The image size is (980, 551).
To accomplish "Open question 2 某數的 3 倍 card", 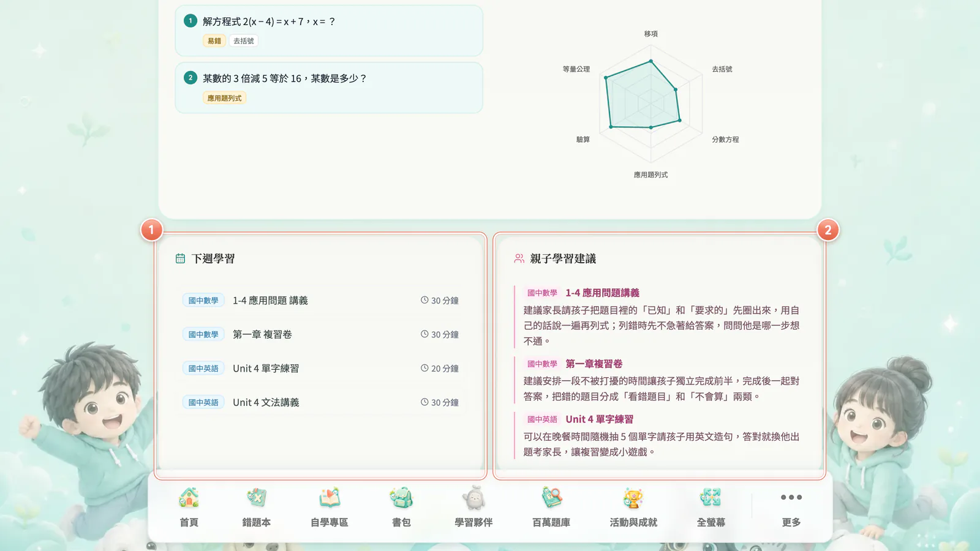I will coord(329,88).
